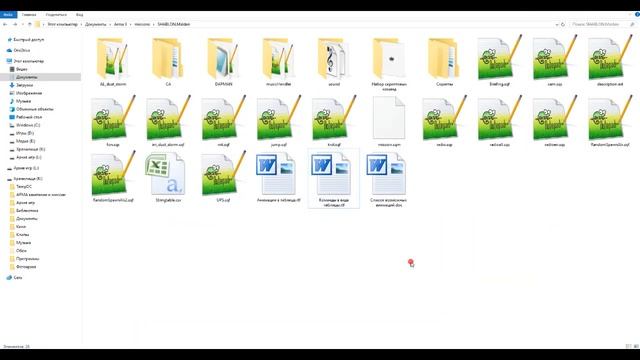Focus the folder search field
Image resolution: width=640 pixels, height=360 pixels.
602,24
